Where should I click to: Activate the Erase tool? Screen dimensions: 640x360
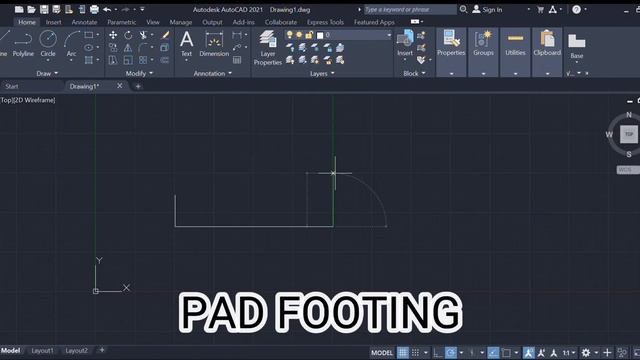165,35
